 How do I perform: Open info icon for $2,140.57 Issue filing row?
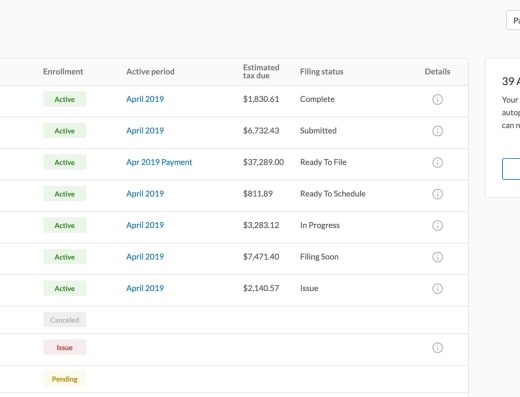coord(437,288)
